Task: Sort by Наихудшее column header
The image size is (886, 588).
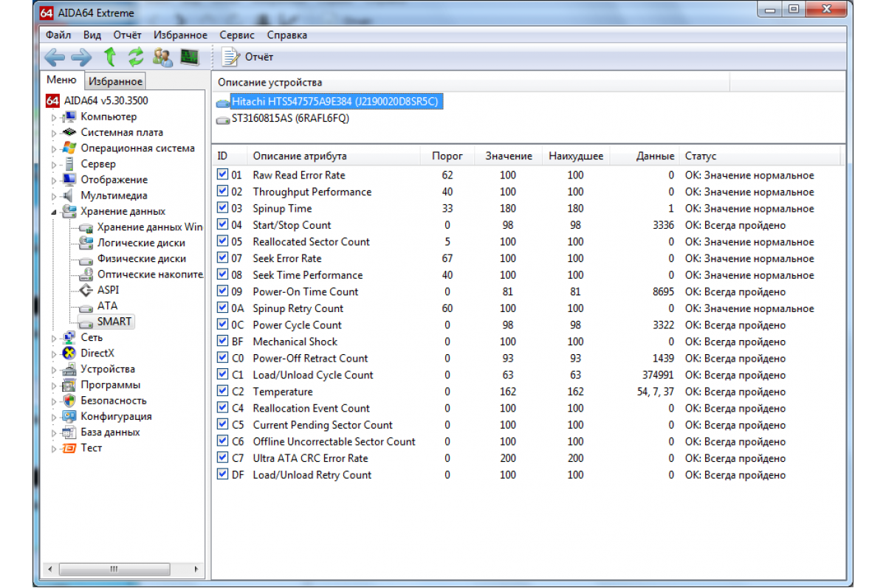Action: tap(576, 156)
